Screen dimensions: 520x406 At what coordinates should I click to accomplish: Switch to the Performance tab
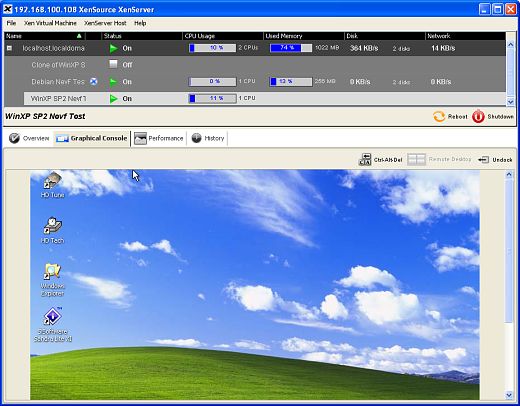159,138
